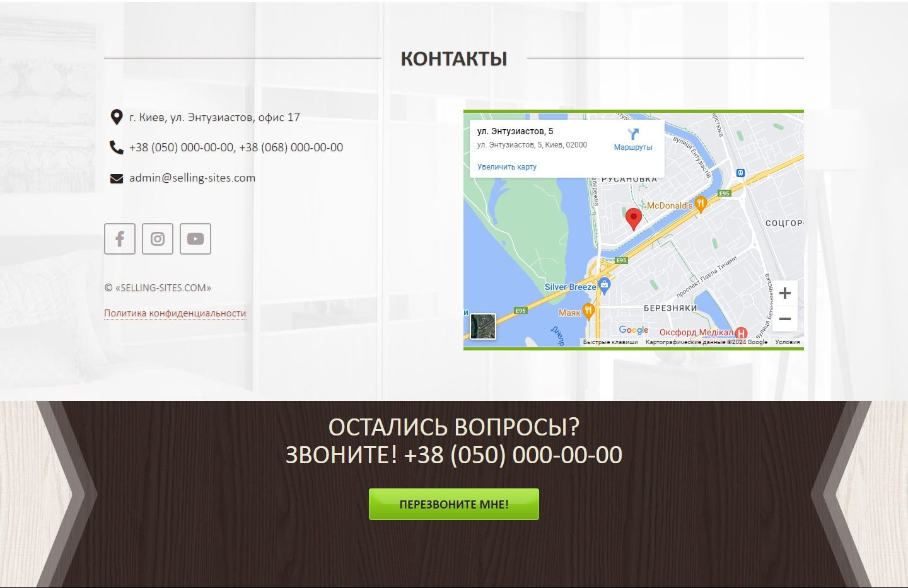Click the red location pin on map
Image resolution: width=908 pixels, height=588 pixels.
point(634,219)
